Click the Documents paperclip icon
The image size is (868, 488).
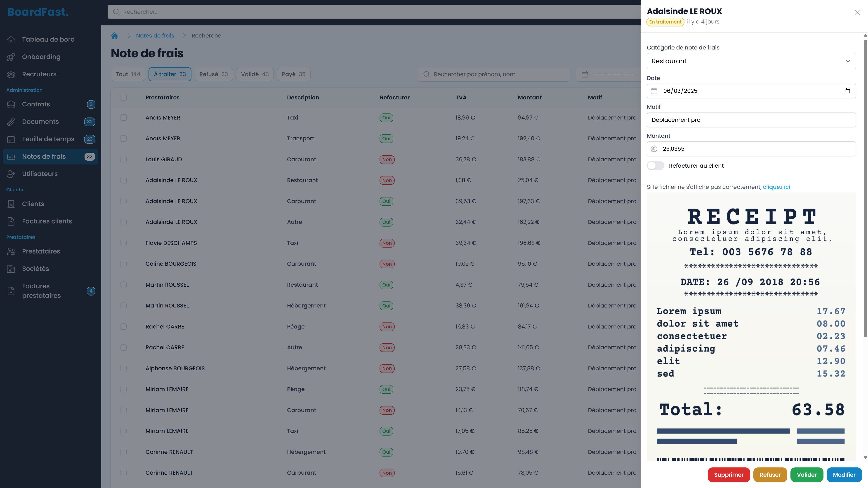[11, 122]
